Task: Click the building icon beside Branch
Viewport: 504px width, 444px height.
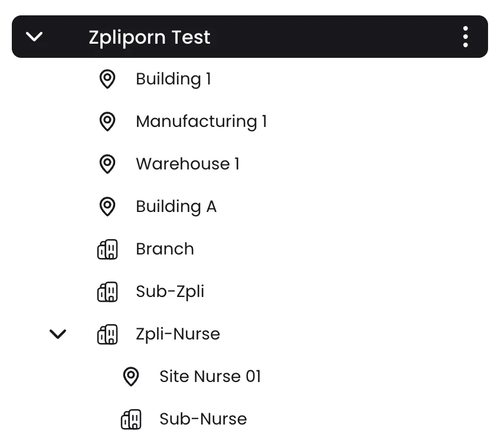Action: [x=107, y=249]
